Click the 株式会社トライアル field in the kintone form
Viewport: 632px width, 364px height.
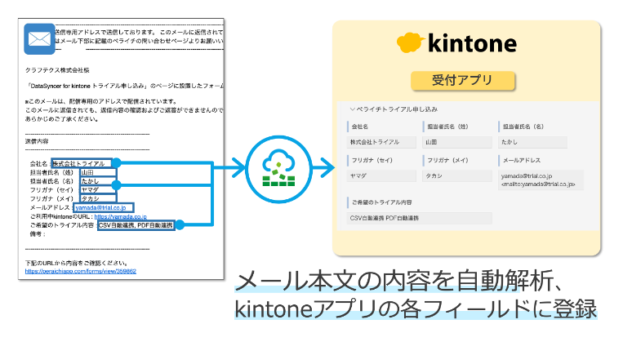[381, 142]
